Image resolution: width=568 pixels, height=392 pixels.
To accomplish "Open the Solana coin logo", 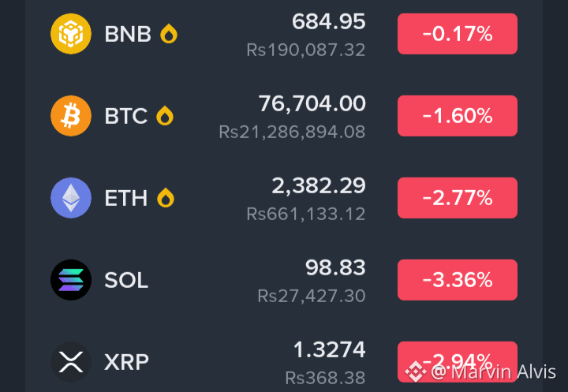I will coord(71,280).
